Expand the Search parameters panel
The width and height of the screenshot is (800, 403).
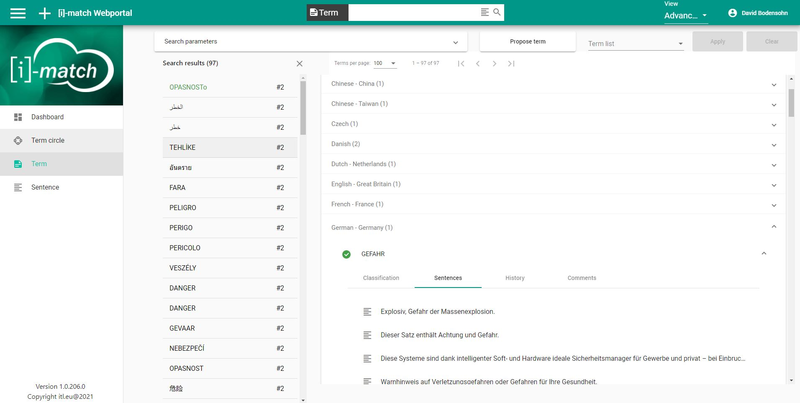pos(456,42)
